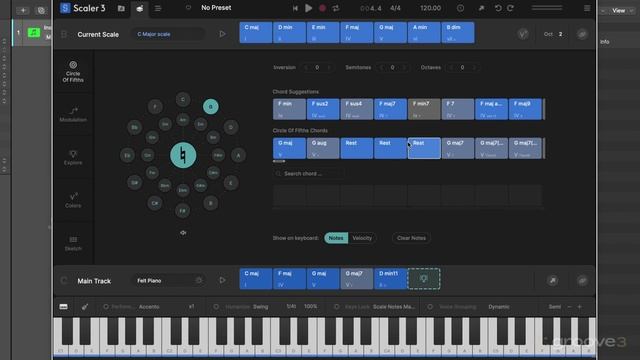Enable the Humanize power toggle
The height and width of the screenshot is (360, 640).
click(x=216, y=307)
